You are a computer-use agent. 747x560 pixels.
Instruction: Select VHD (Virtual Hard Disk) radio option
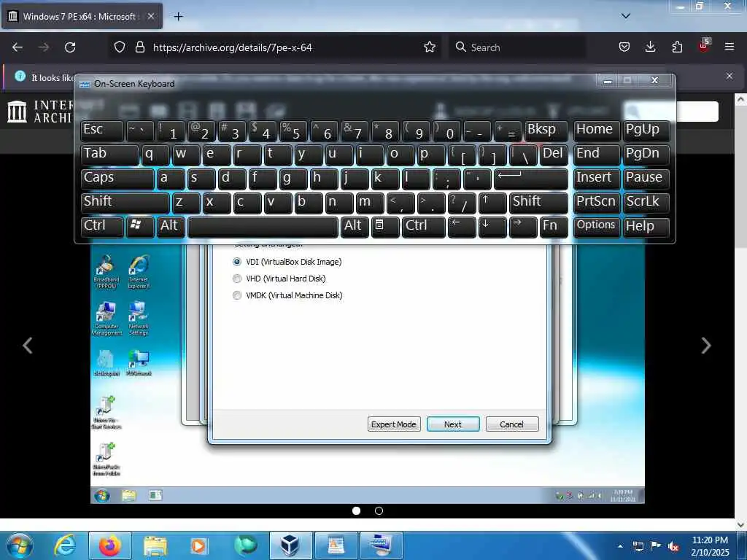point(237,279)
